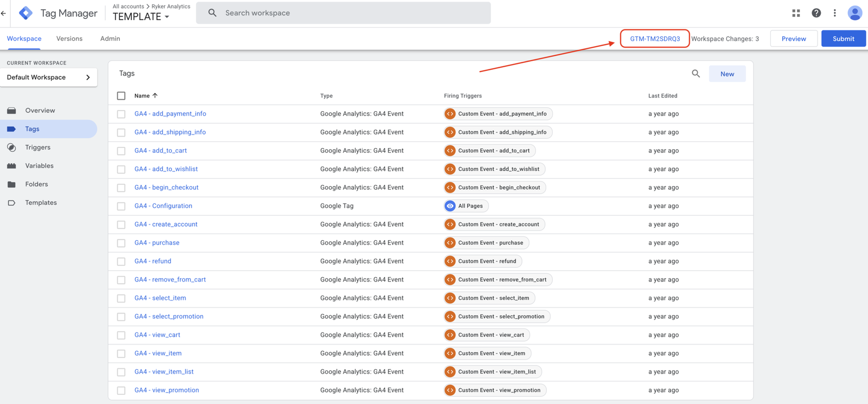Check the box for GA4 - add_shipping_info
Image resolution: width=868 pixels, height=404 pixels.
click(x=121, y=132)
